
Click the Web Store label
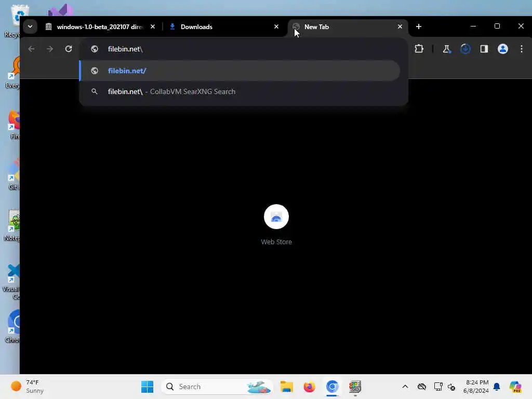(x=276, y=242)
